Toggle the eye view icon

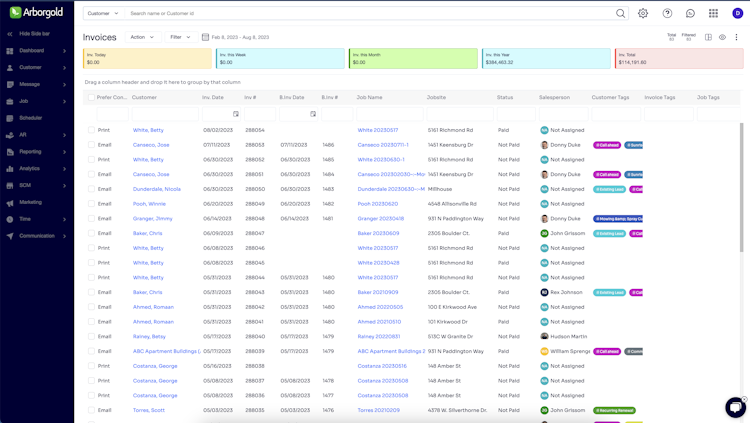pyautogui.click(x=722, y=37)
